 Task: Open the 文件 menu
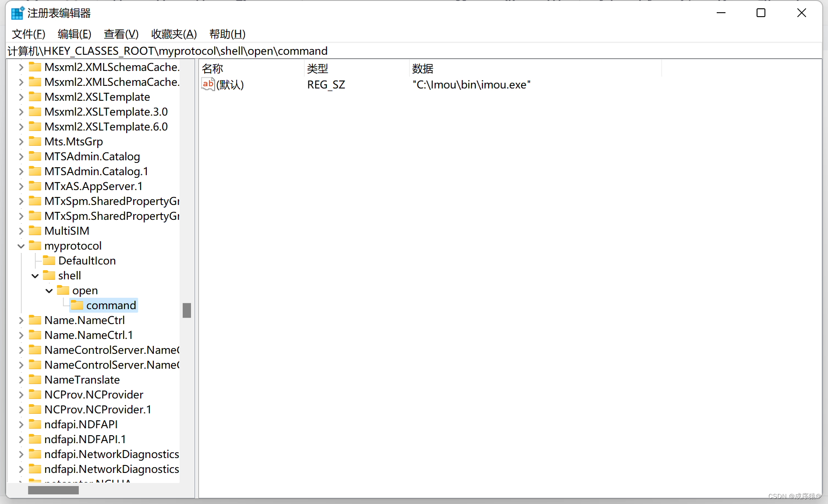point(28,34)
